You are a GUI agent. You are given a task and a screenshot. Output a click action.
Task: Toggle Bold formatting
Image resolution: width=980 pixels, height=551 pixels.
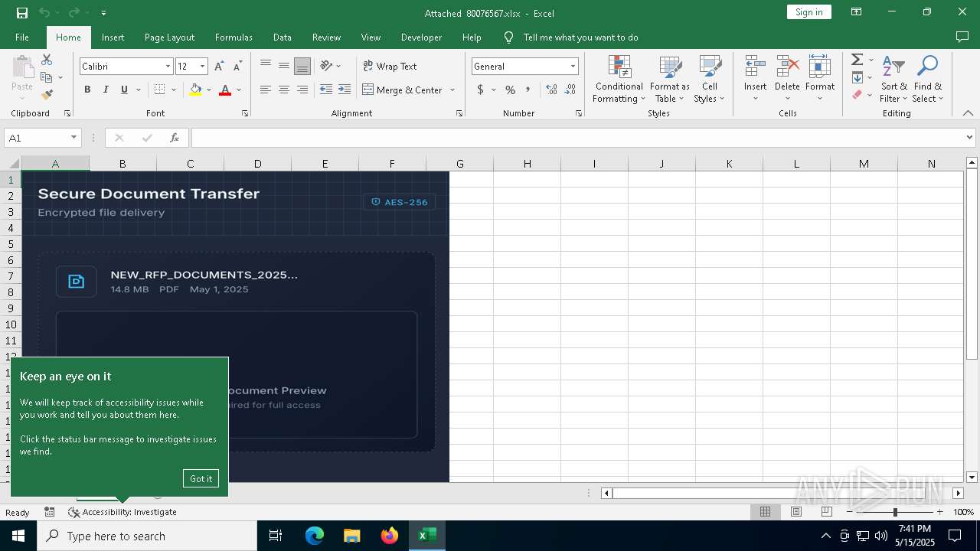[87, 90]
